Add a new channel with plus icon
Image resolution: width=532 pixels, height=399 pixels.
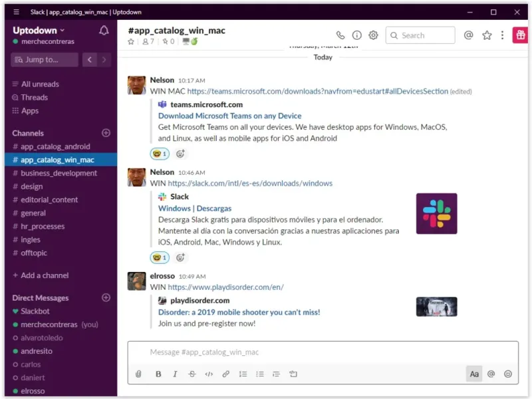coord(106,133)
